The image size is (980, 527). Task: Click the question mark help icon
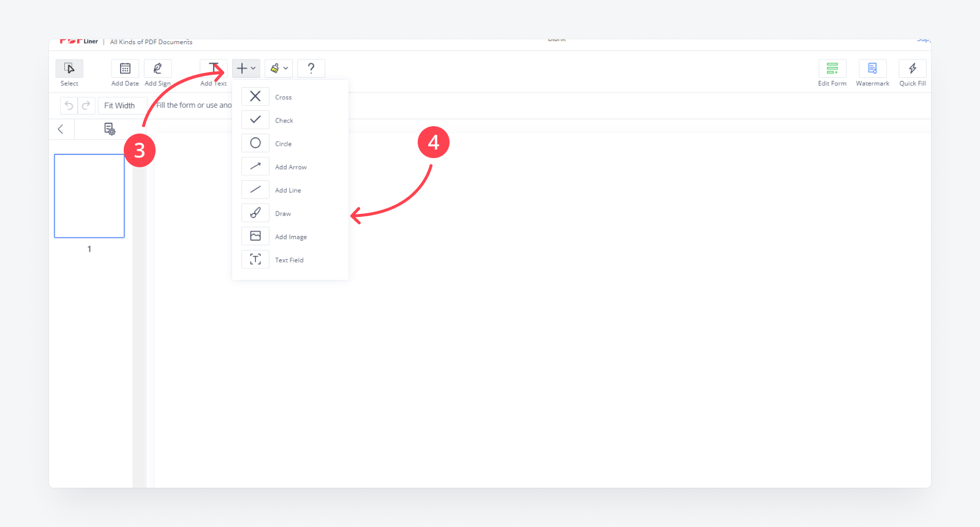(311, 68)
